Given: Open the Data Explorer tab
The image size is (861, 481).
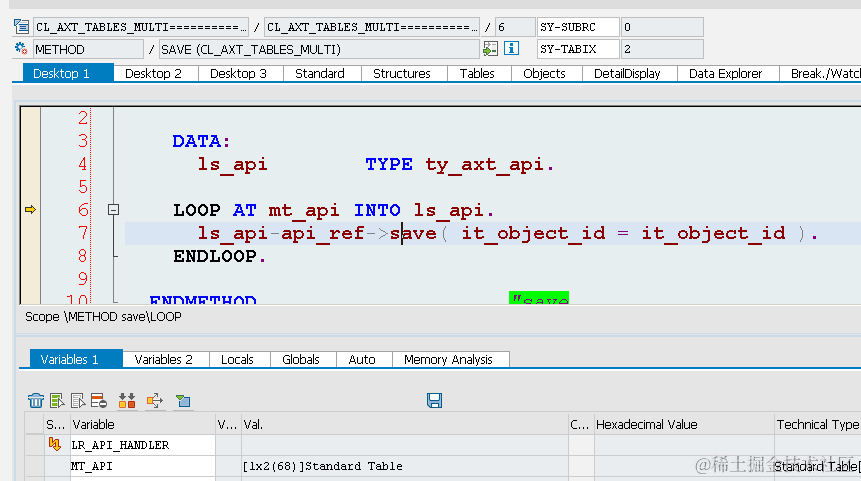Looking at the screenshot, I should (728, 73).
